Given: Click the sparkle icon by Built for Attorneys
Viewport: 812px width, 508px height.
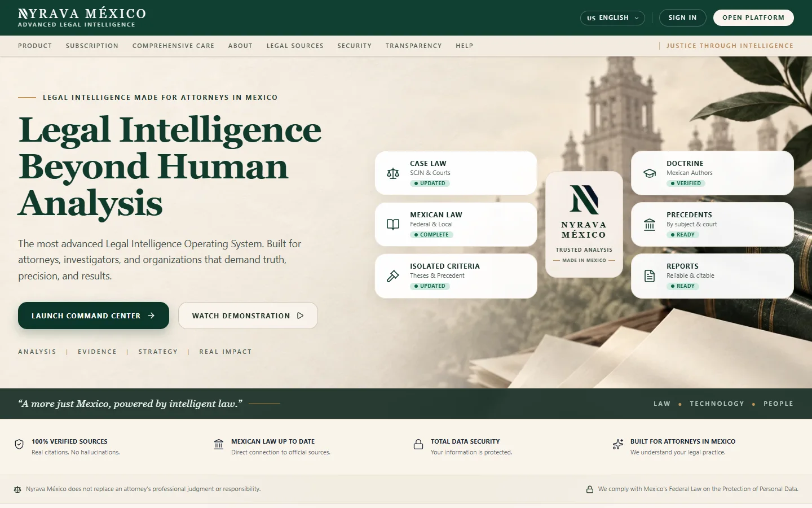Looking at the screenshot, I should coord(618,444).
